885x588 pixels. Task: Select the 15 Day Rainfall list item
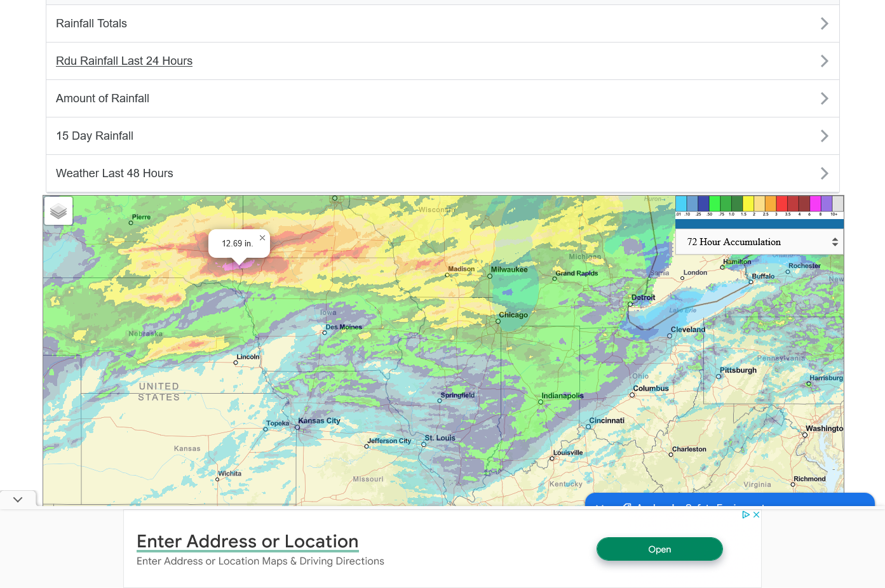click(95, 136)
